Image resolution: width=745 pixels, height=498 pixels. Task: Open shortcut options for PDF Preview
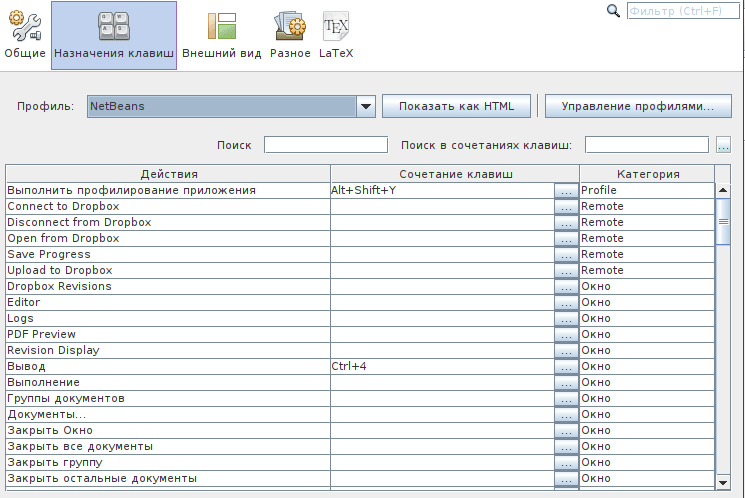(566, 335)
